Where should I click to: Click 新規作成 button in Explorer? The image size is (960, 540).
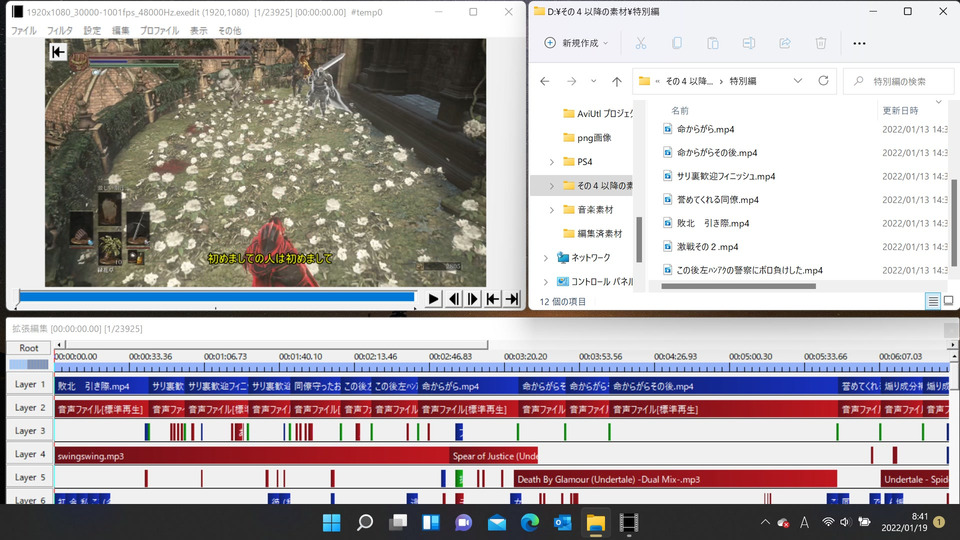pos(576,43)
